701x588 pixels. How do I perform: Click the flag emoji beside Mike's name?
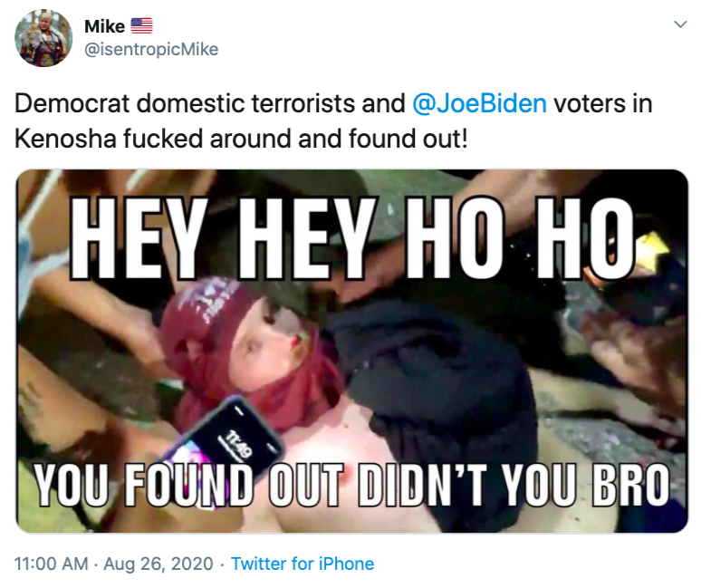pyautogui.click(x=142, y=26)
